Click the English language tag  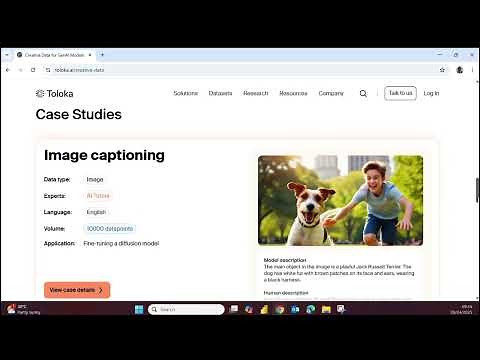click(96, 212)
